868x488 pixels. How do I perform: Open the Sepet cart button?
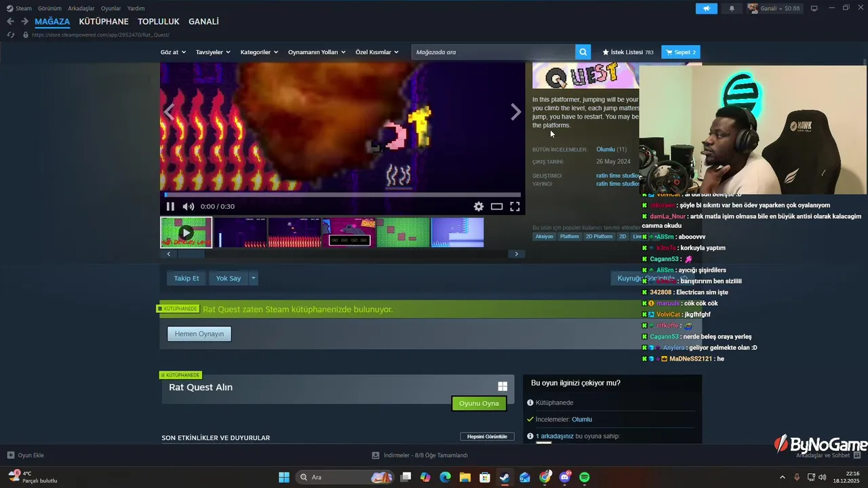[681, 52]
